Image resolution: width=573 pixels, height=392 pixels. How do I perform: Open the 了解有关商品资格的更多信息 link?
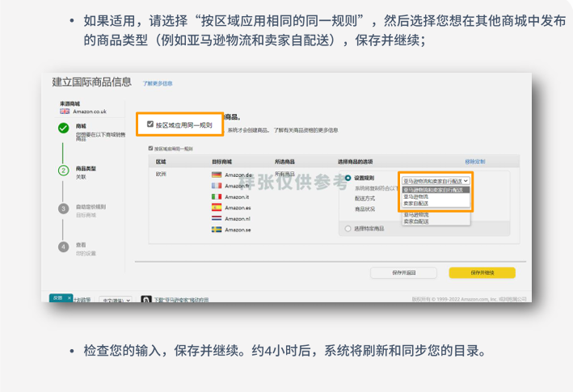[305, 130]
